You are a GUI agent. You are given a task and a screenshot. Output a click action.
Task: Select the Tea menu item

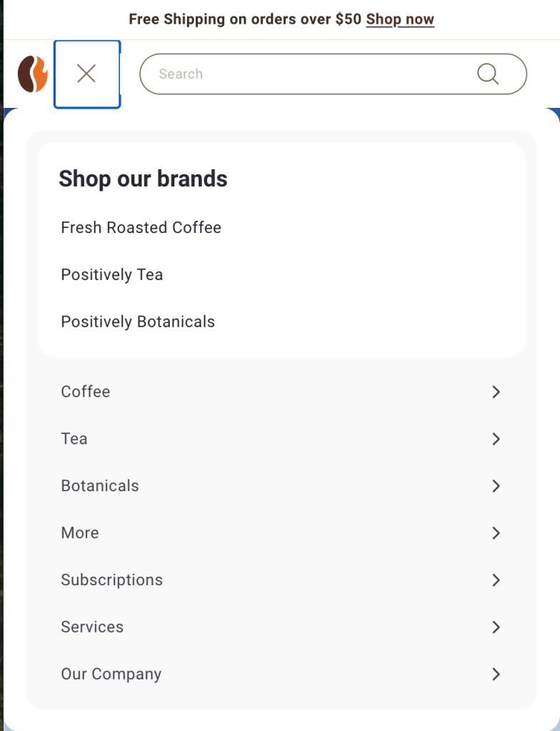pos(74,439)
